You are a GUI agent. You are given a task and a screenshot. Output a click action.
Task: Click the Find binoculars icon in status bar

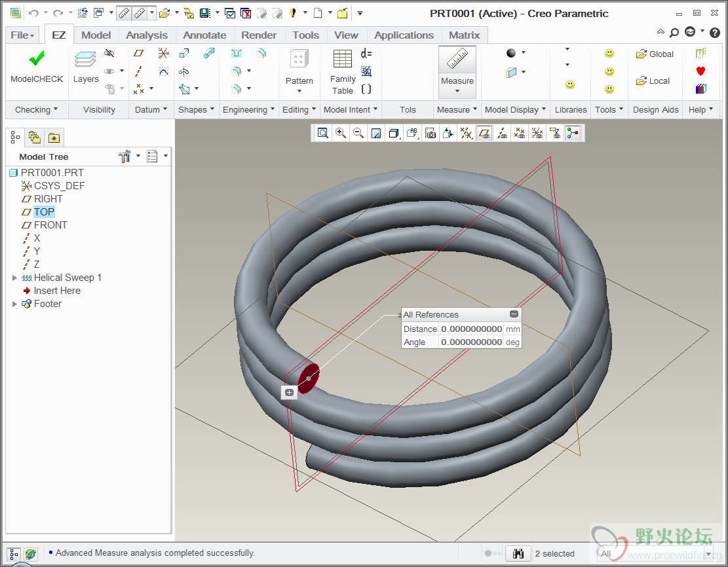point(518,553)
